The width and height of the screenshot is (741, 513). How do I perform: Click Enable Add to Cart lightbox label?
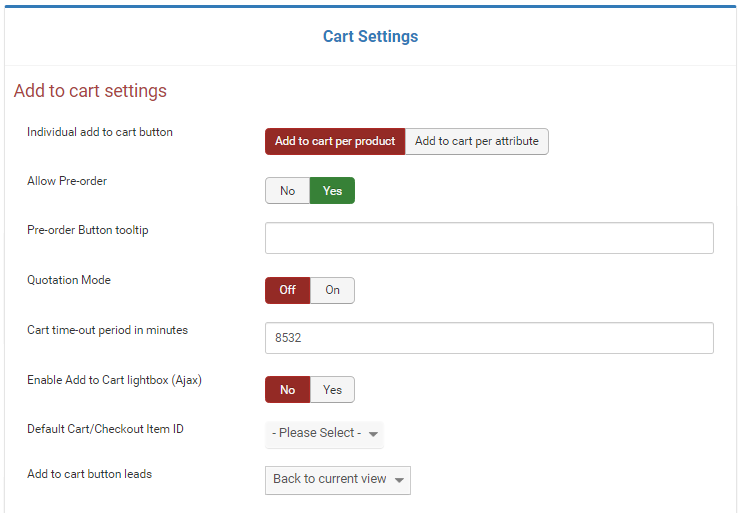114,380
